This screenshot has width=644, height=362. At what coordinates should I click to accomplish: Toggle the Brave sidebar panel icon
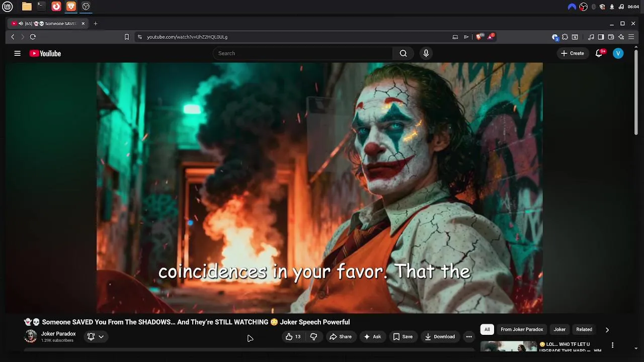601,37
